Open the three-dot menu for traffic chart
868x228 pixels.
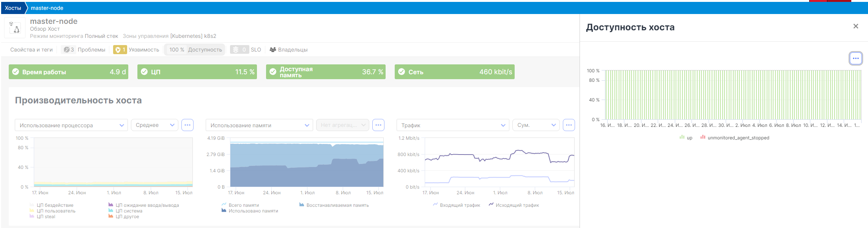point(569,125)
